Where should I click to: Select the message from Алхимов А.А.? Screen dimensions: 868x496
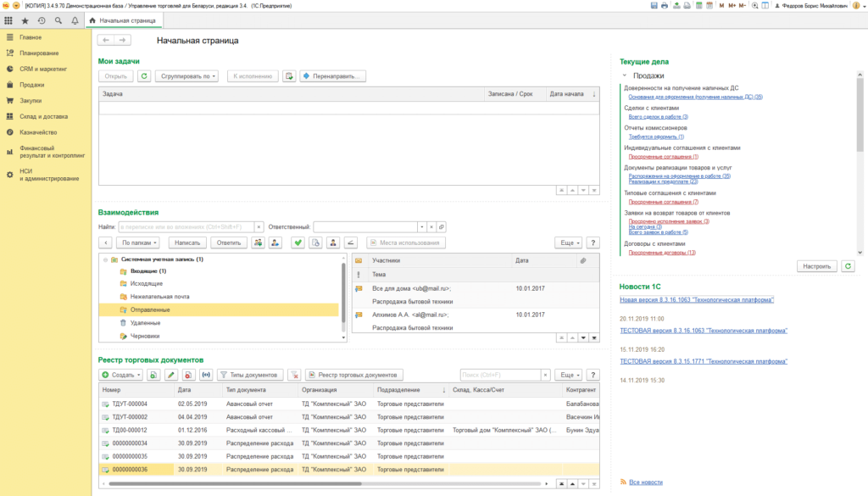[476, 321]
